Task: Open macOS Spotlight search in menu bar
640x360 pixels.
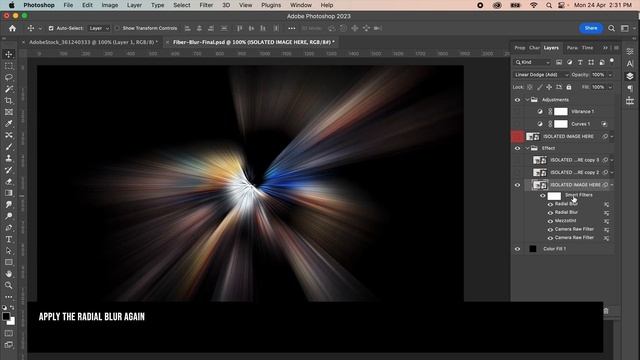Action: (549, 5)
